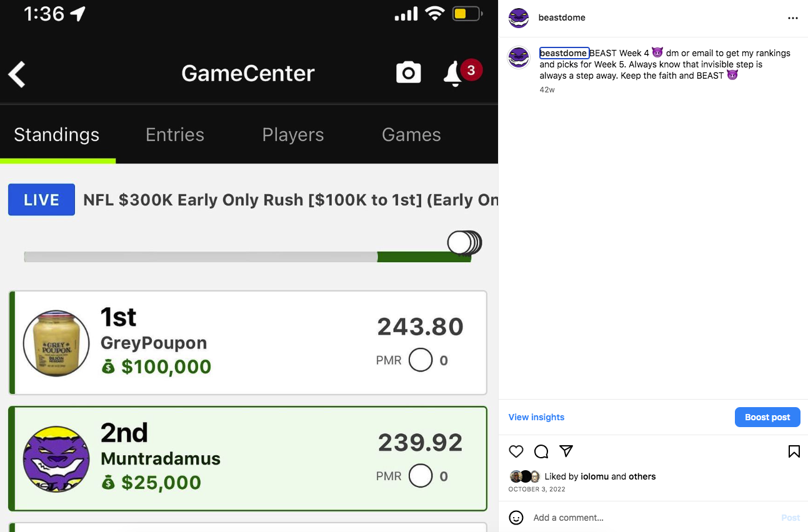
Task: Switch to the Entries tab
Action: (x=175, y=135)
